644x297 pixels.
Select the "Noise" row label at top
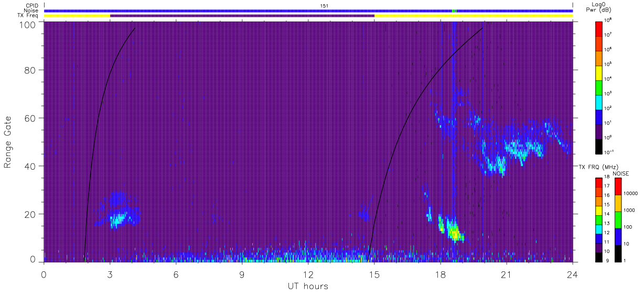(31, 10)
